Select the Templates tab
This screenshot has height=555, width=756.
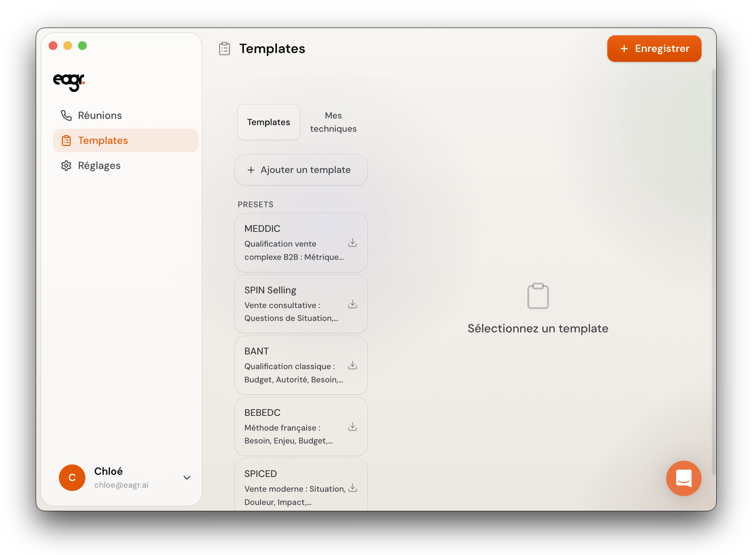(x=268, y=122)
